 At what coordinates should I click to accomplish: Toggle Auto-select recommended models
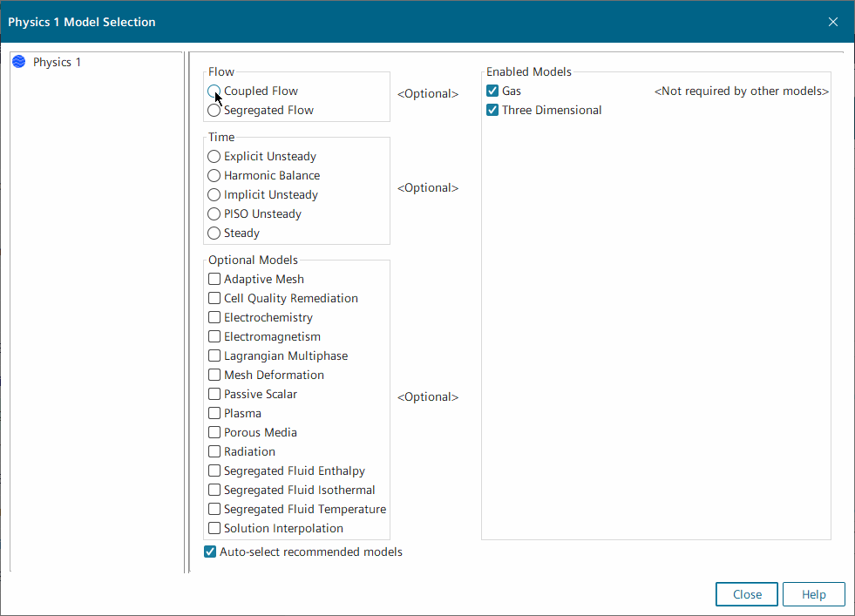(210, 552)
